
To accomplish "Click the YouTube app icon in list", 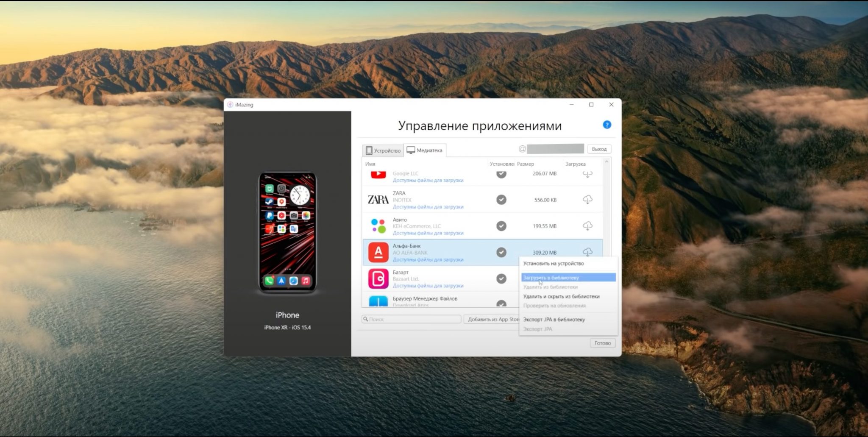I will (x=378, y=174).
